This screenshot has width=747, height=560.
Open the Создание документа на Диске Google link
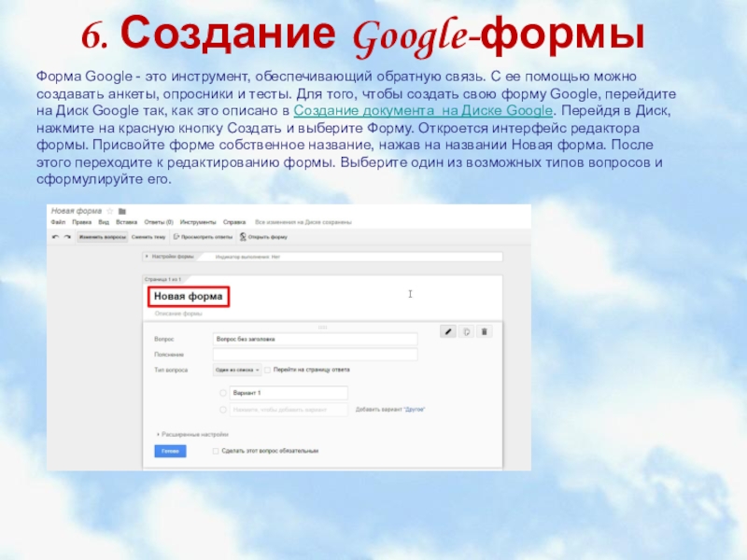tap(423, 110)
